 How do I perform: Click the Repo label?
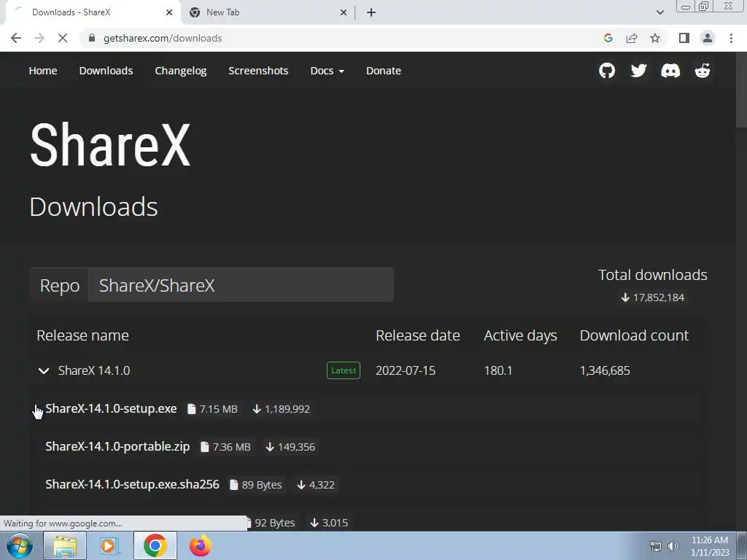pos(60,285)
